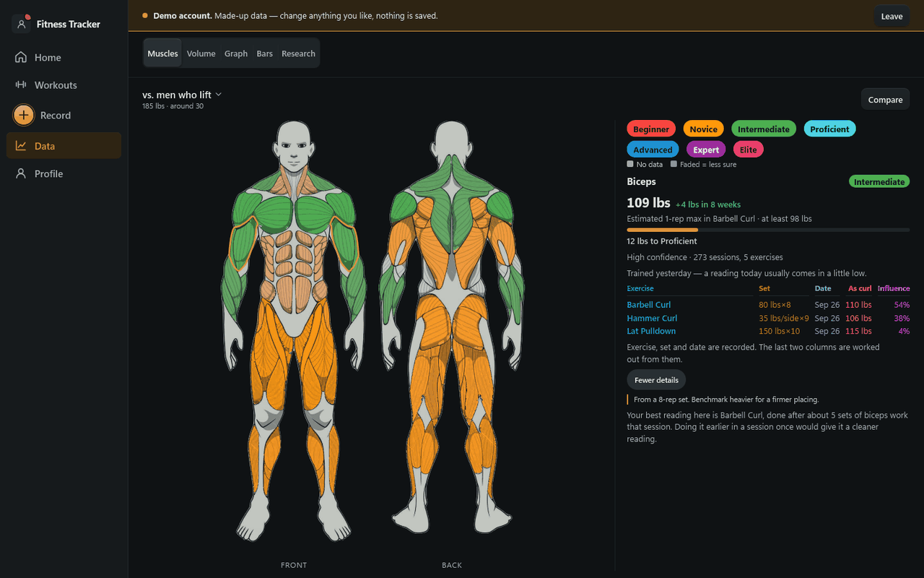Click the Profile person icon in sidebar
The height and width of the screenshot is (578, 924).
click(21, 173)
